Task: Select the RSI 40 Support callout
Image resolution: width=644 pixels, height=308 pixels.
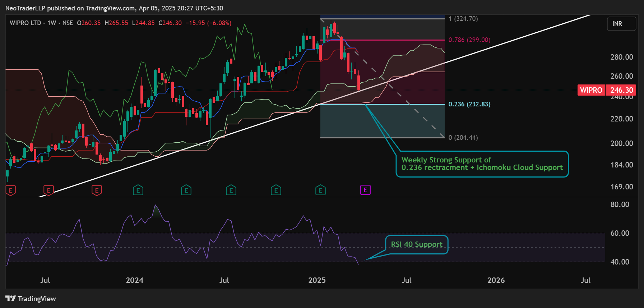Action: tap(417, 244)
